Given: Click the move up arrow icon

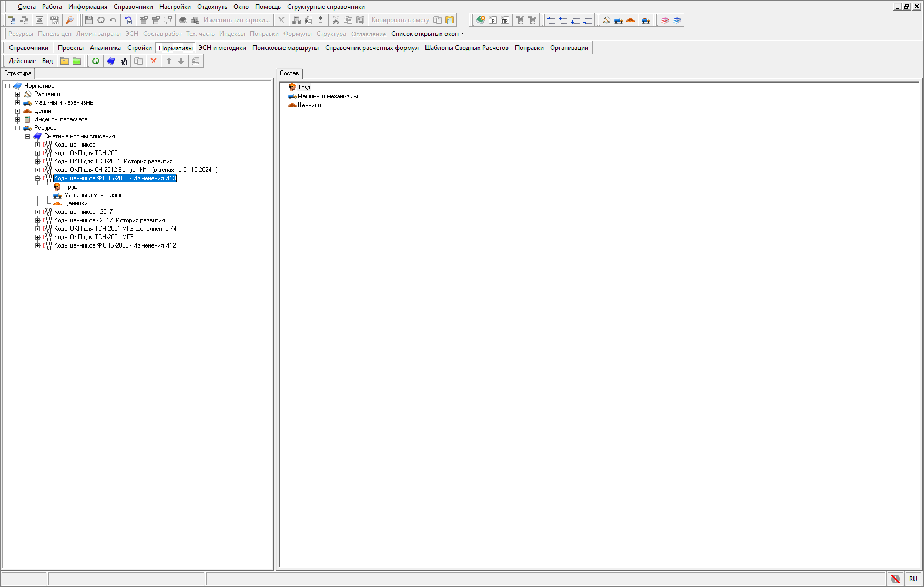Looking at the screenshot, I should click(169, 61).
